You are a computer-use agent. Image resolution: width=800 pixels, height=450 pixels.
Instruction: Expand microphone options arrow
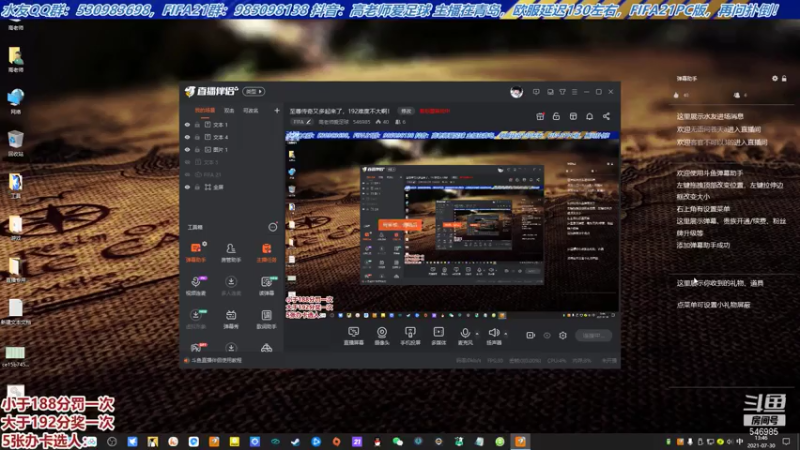tap(477, 334)
